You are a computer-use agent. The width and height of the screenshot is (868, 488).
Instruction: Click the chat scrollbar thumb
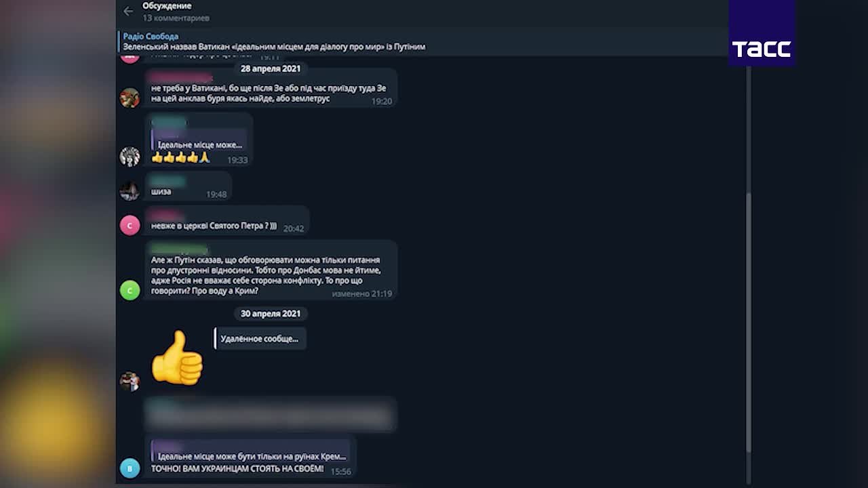748,323
